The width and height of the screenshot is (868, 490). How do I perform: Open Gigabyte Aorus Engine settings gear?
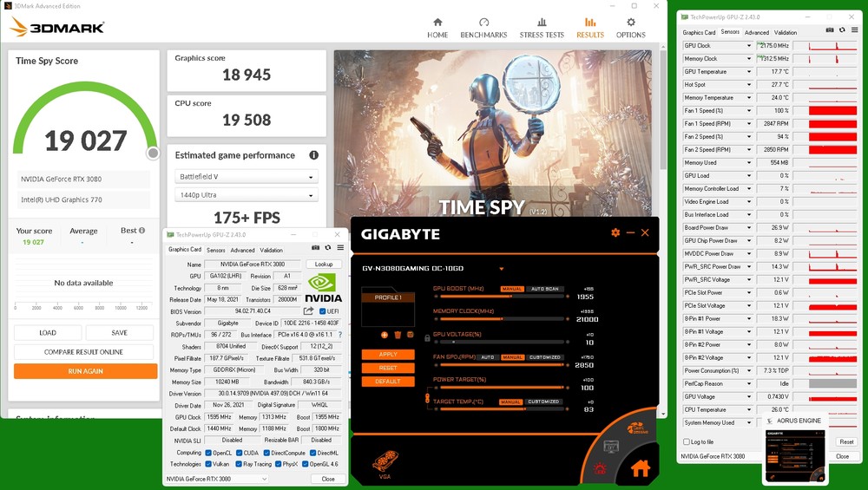click(615, 233)
